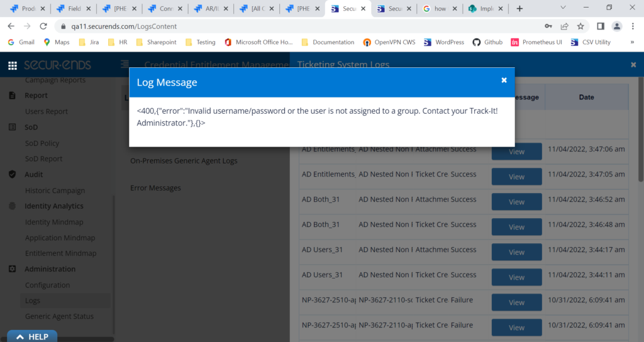Image resolution: width=644 pixels, height=342 pixels.
Task: Open Microsoft Office Home bookmark
Action: [x=258, y=42]
